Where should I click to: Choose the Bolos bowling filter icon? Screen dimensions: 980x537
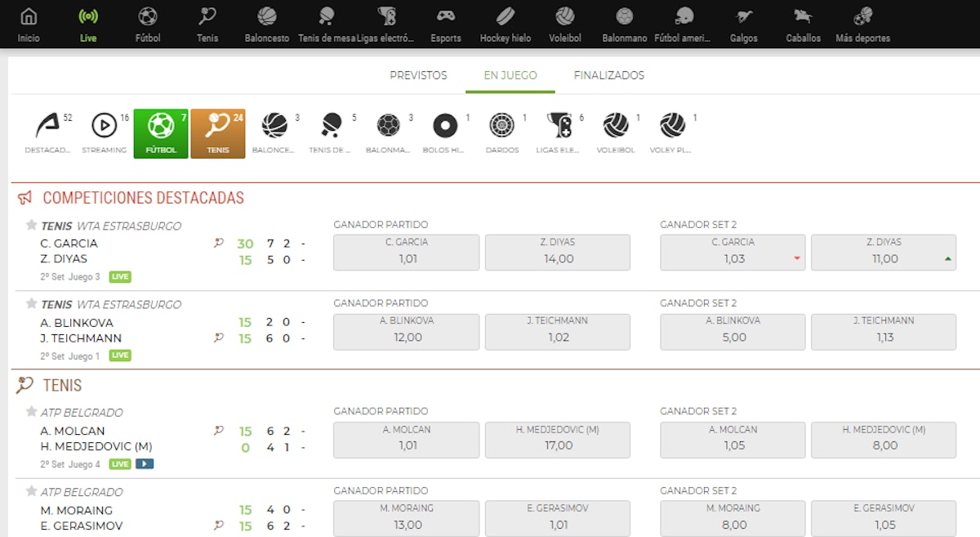click(445, 126)
